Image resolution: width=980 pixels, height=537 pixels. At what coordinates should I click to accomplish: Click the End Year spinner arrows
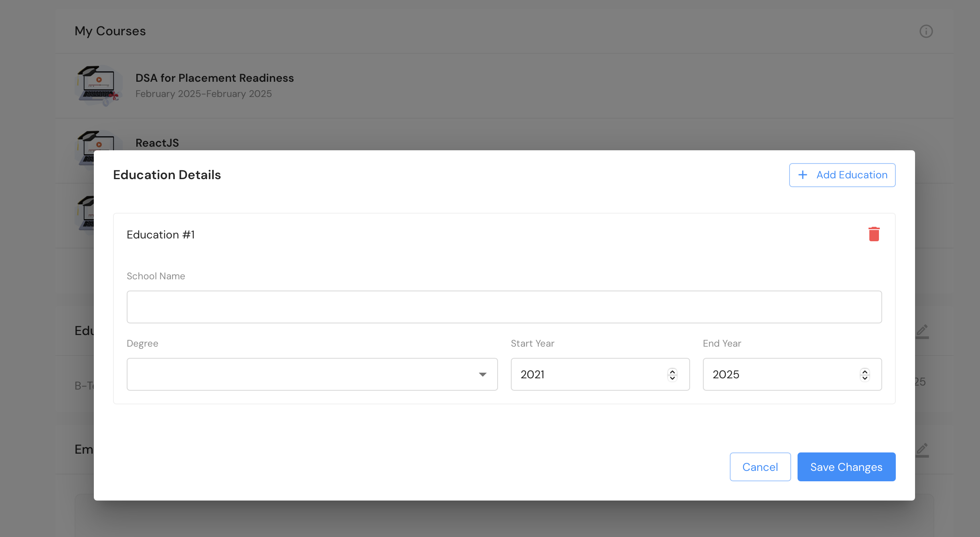(865, 374)
